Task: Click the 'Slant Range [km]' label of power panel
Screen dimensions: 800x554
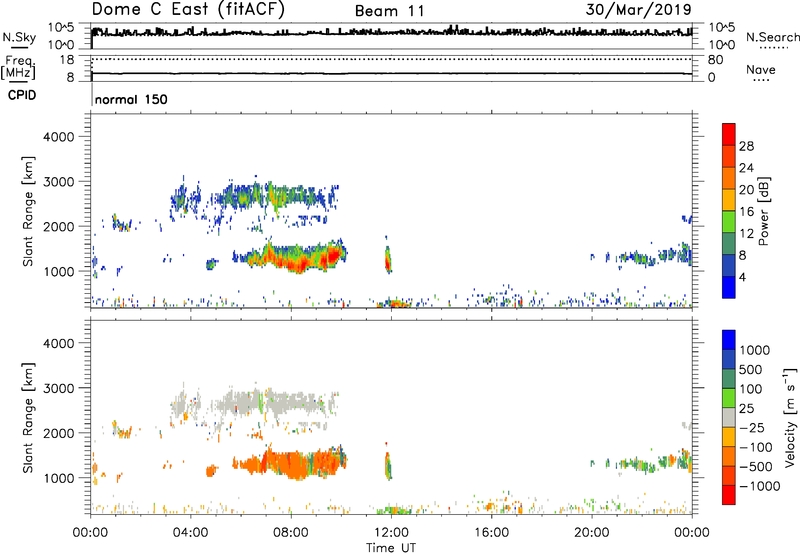Action: [28, 211]
